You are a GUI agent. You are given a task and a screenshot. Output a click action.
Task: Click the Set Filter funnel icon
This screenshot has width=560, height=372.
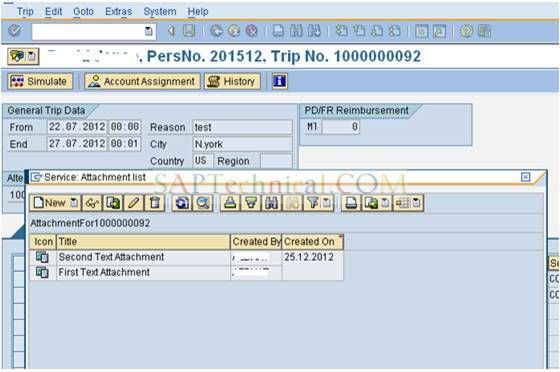(313, 203)
